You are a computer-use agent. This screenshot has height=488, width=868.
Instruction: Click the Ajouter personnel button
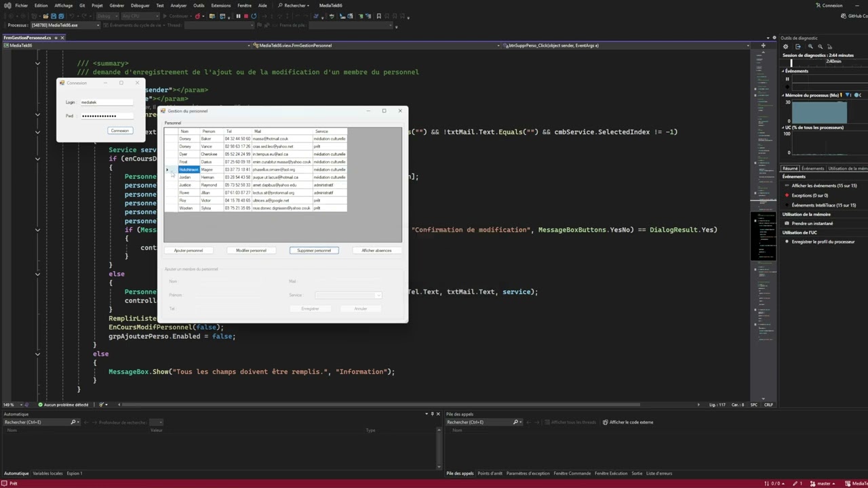pyautogui.click(x=189, y=250)
